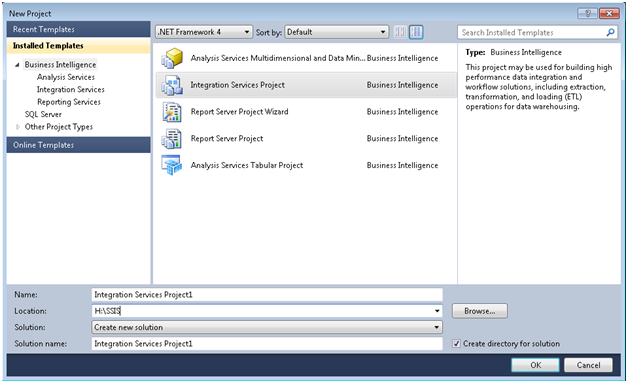Switch to medium icons view

(416, 32)
